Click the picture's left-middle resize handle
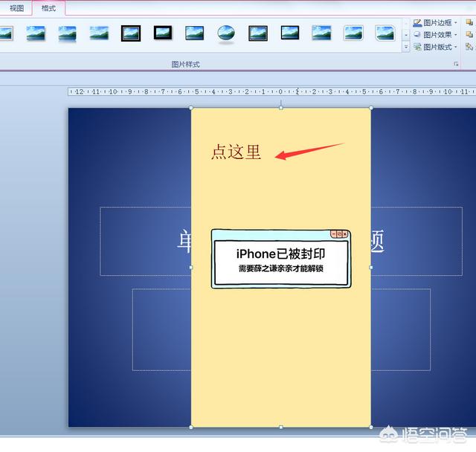This screenshot has height=452, width=476. 191,268
